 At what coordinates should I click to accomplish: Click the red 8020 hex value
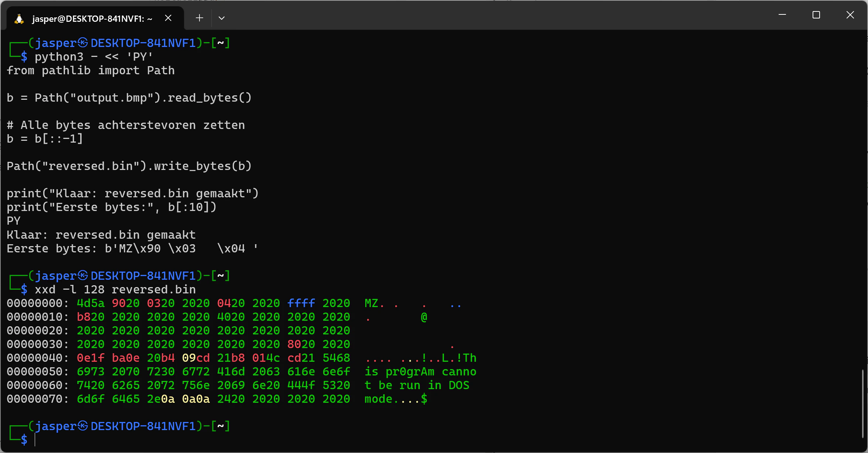tap(301, 344)
